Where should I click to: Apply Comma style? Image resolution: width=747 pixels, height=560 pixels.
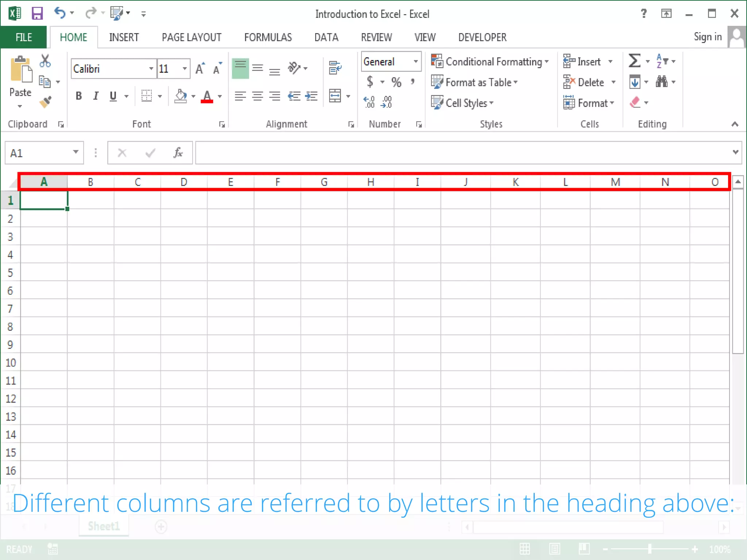coord(413,81)
